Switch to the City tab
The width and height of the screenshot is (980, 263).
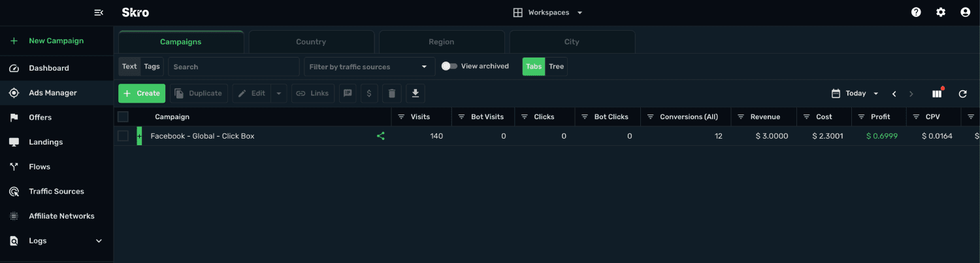[572, 42]
